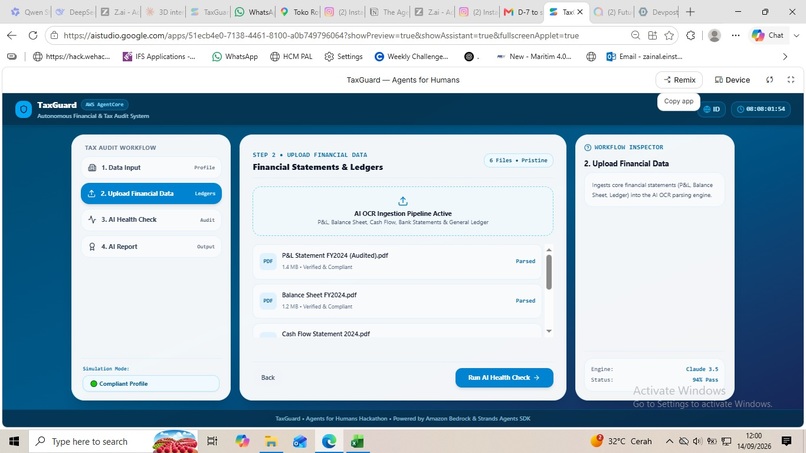Click the Parsed status of P&L Statement
Image resolution: width=806 pixels, height=453 pixels.
click(x=525, y=261)
